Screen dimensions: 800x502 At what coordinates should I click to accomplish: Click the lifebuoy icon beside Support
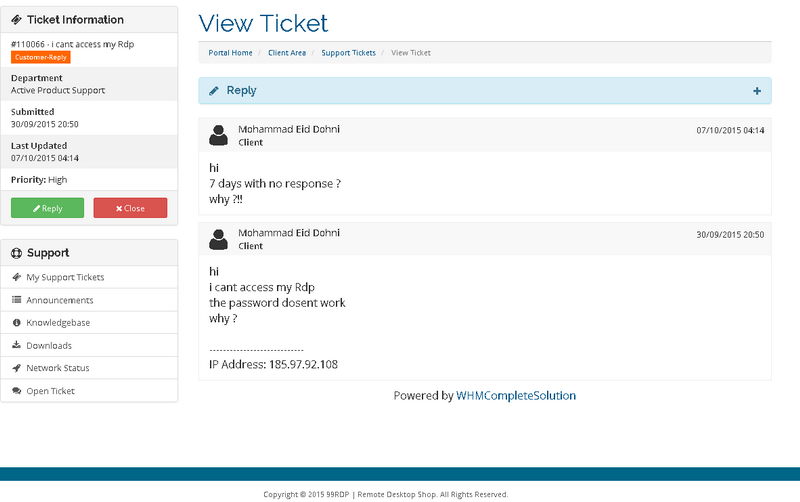coord(16,253)
